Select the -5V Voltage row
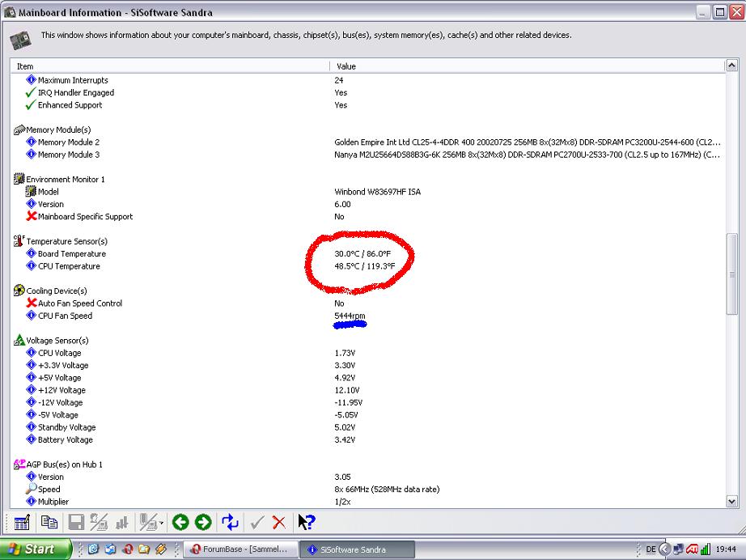This screenshot has height=560, width=746. 367,414
